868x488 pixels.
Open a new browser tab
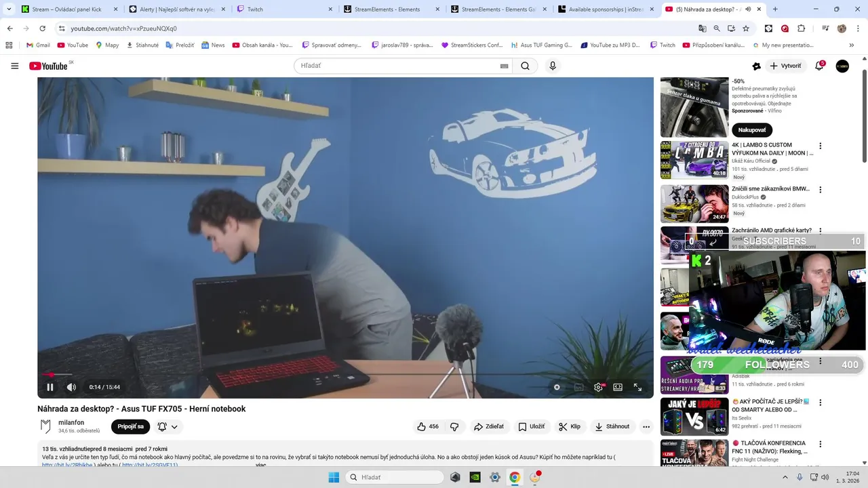point(775,9)
